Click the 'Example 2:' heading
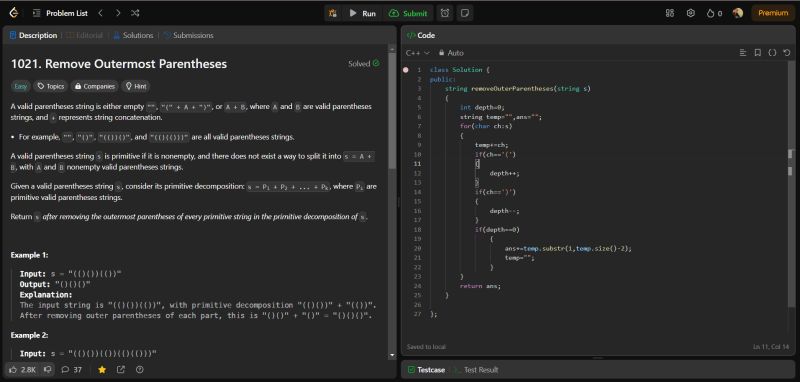The height and width of the screenshot is (382, 800). click(30, 336)
